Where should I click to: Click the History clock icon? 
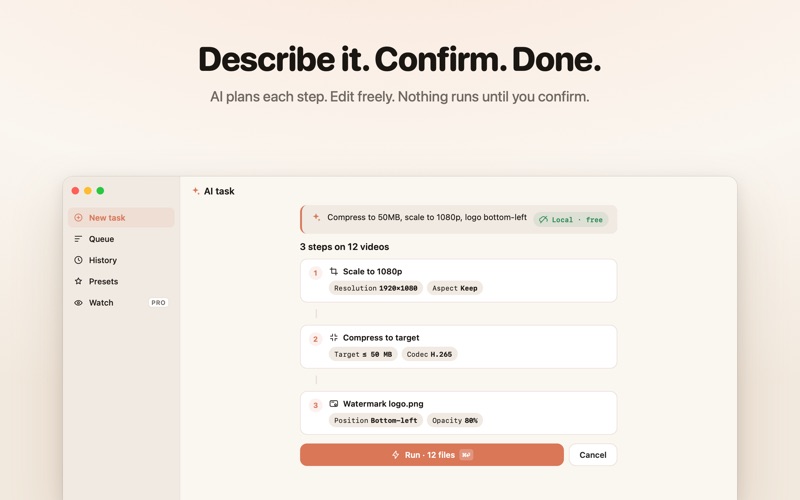pyautogui.click(x=78, y=260)
